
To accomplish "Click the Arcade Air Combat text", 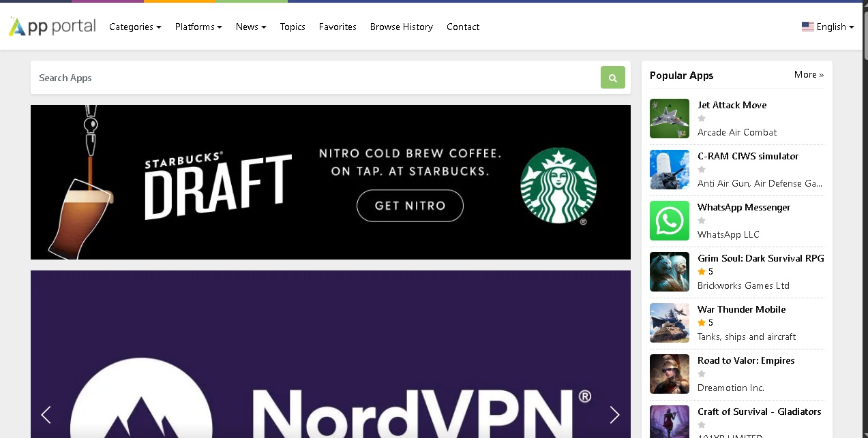I will click(737, 132).
